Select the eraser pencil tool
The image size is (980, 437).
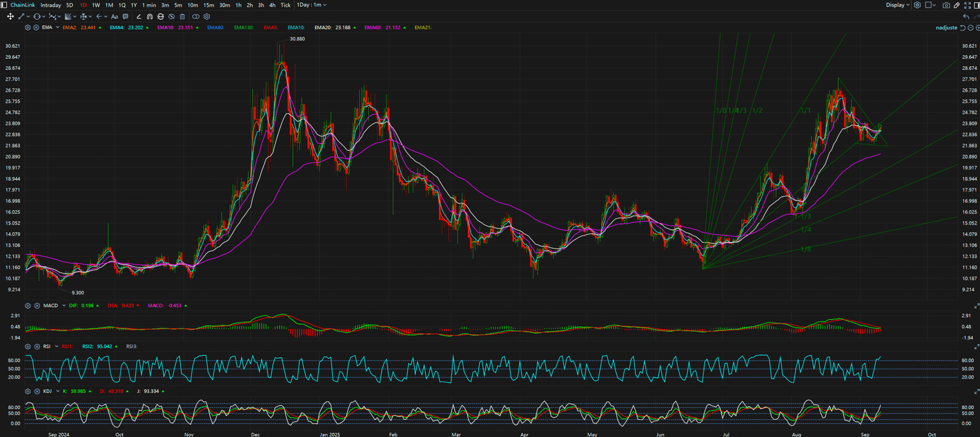[139, 17]
